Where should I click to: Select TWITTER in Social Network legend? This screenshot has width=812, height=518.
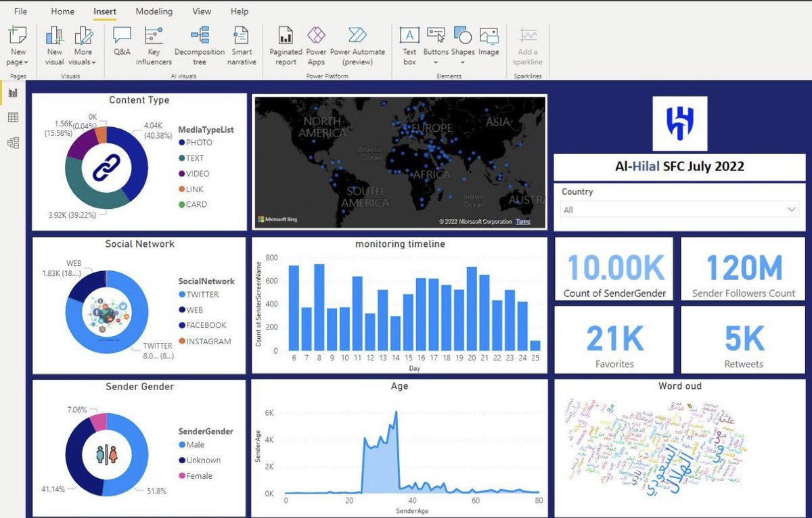(x=199, y=295)
